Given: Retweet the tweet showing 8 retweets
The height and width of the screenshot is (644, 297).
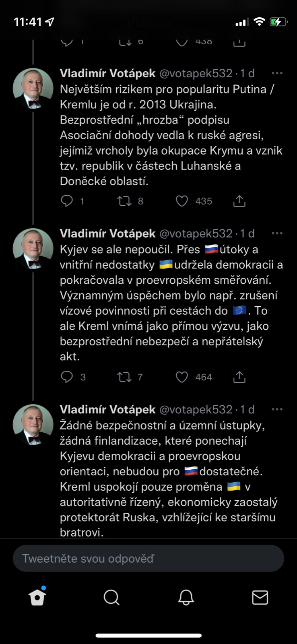Looking at the screenshot, I should 124,201.
